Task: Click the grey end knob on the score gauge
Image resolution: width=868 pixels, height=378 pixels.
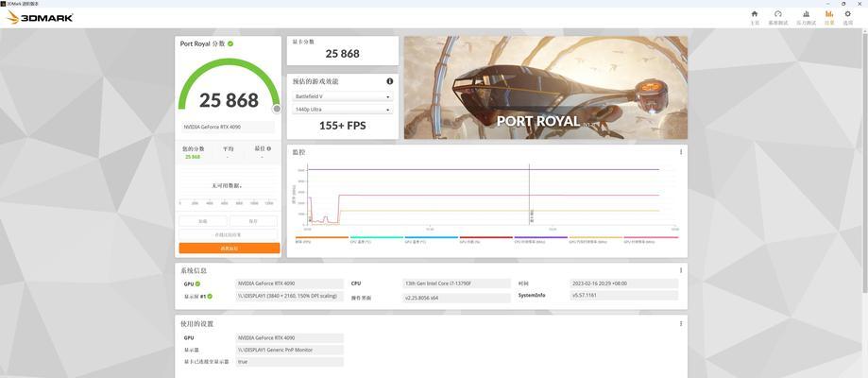Action: [277, 109]
